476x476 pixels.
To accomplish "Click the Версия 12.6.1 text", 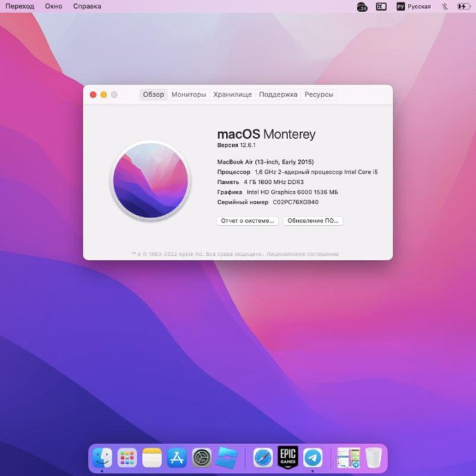I will (x=237, y=145).
